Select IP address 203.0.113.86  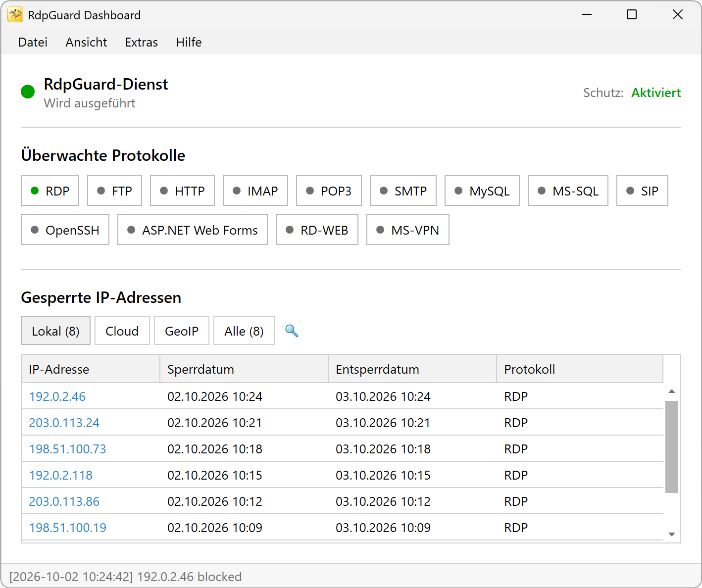coord(64,501)
